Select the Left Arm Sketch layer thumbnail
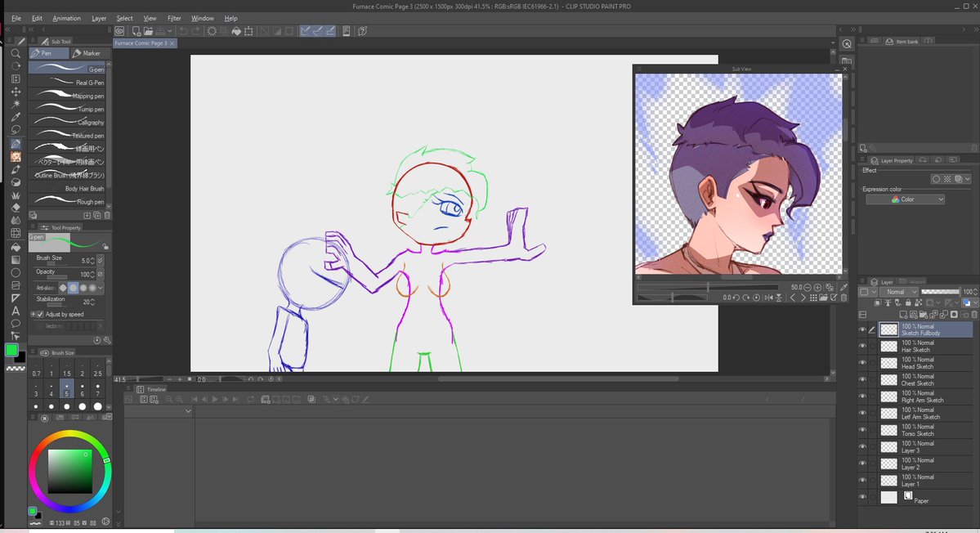 (x=888, y=414)
